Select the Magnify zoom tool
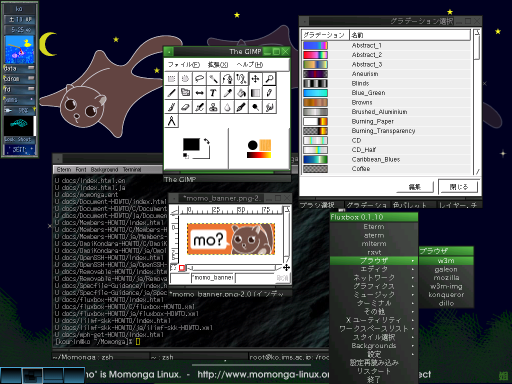Screen dimensions: 512x384 tap(269, 79)
